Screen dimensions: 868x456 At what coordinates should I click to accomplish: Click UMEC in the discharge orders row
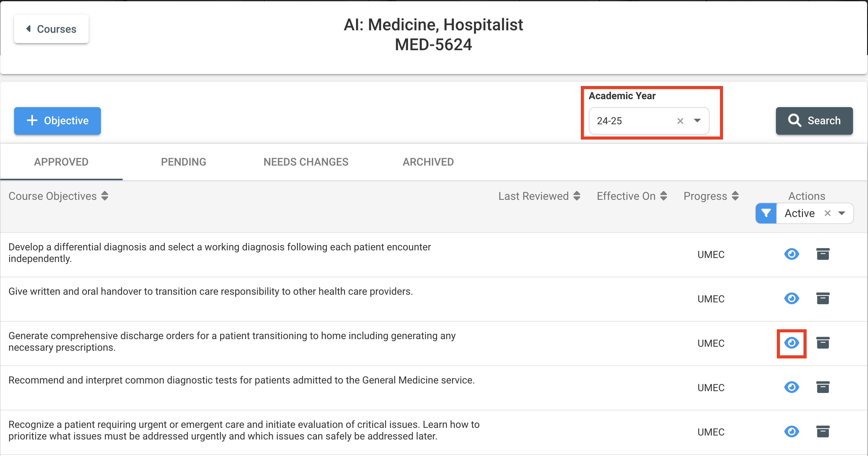point(711,343)
